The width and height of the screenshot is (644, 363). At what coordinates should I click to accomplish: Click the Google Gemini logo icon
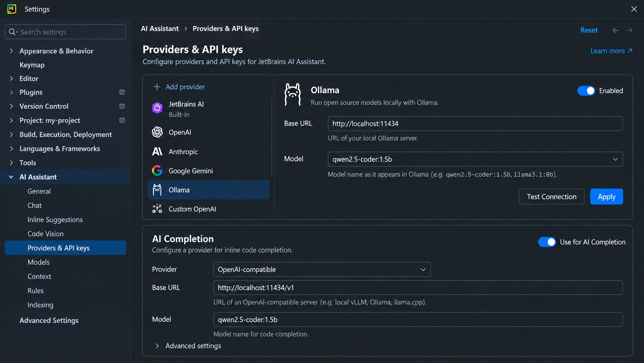click(x=157, y=171)
